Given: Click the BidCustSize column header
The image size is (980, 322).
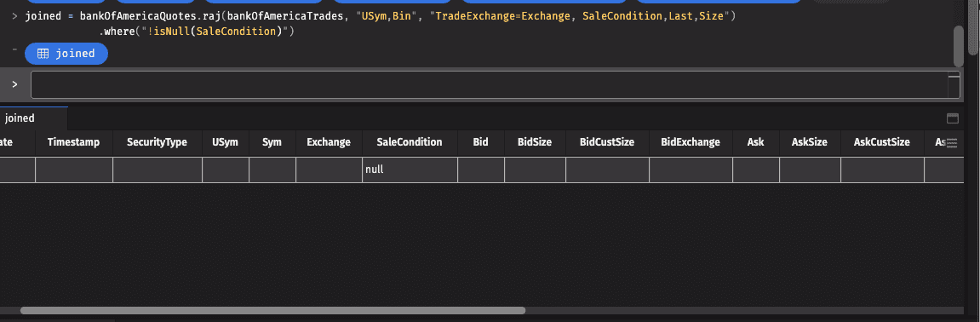Looking at the screenshot, I should 608,142.
